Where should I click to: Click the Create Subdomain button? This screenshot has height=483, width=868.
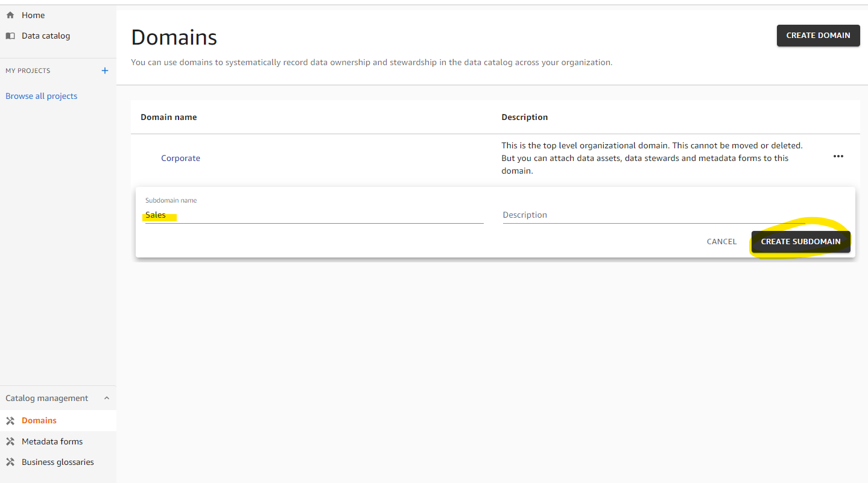click(x=800, y=241)
